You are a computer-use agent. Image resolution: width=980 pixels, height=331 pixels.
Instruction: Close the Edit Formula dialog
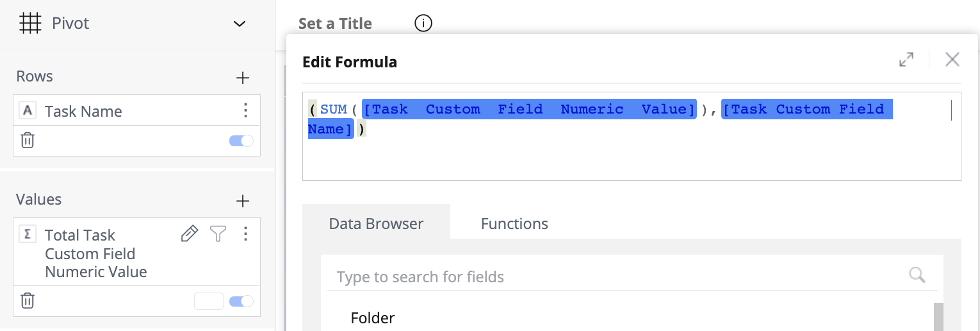pos(952,60)
